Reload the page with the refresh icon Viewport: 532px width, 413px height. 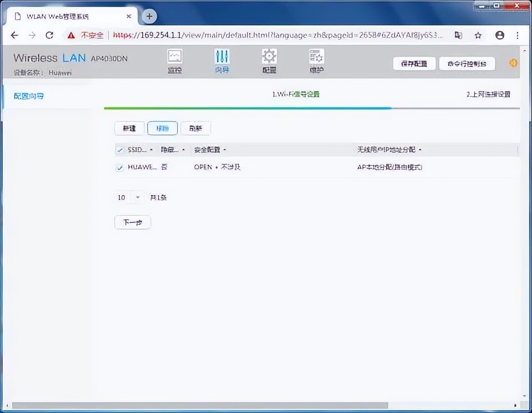coord(49,35)
